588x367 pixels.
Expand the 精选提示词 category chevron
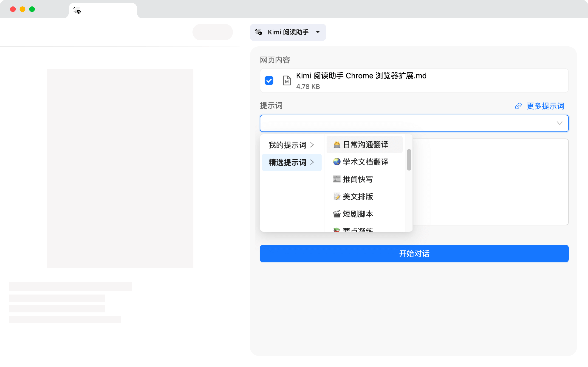pyautogui.click(x=312, y=162)
